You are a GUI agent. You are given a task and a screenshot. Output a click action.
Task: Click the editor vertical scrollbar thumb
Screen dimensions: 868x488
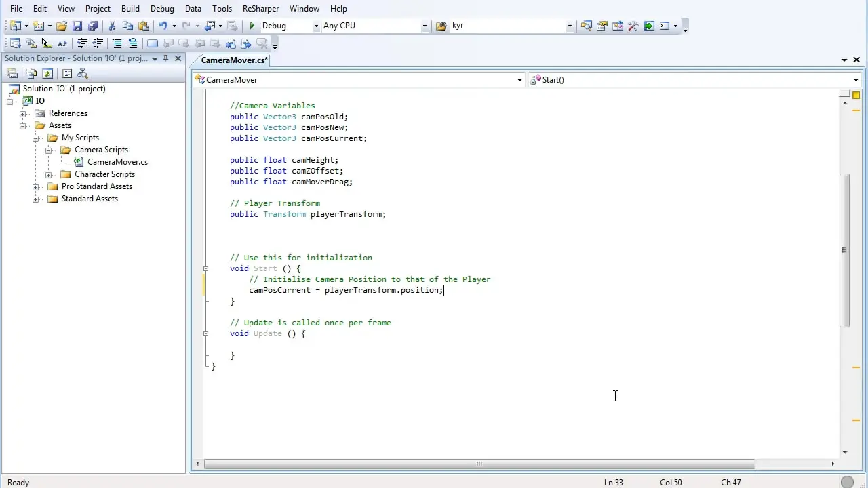pyautogui.click(x=845, y=250)
